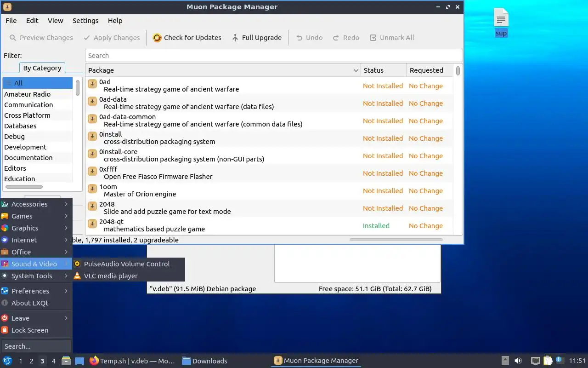
Task: Click the Installed status of 2048-qt
Action: tap(376, 226)
